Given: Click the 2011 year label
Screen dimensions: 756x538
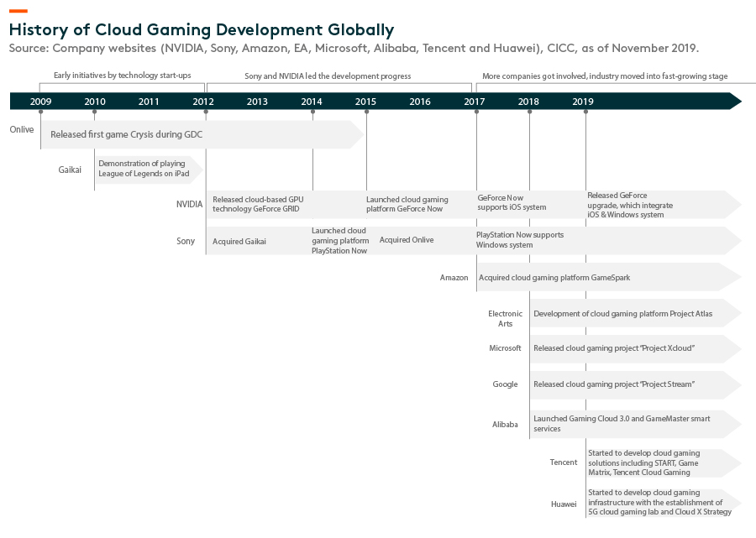Looking at the screenshot, I should click(x=149, y=102).
